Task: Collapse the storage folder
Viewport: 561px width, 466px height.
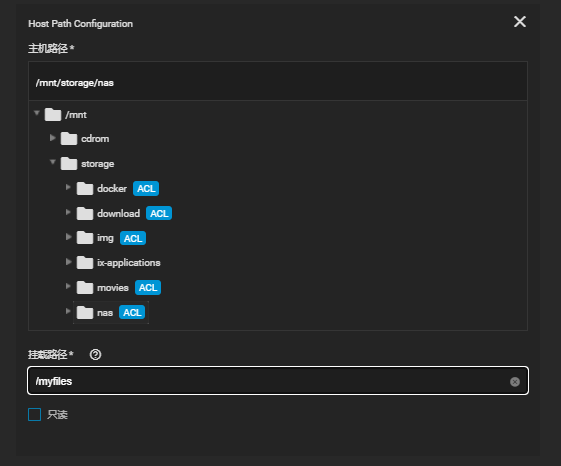Action: (x=53, y=162)
